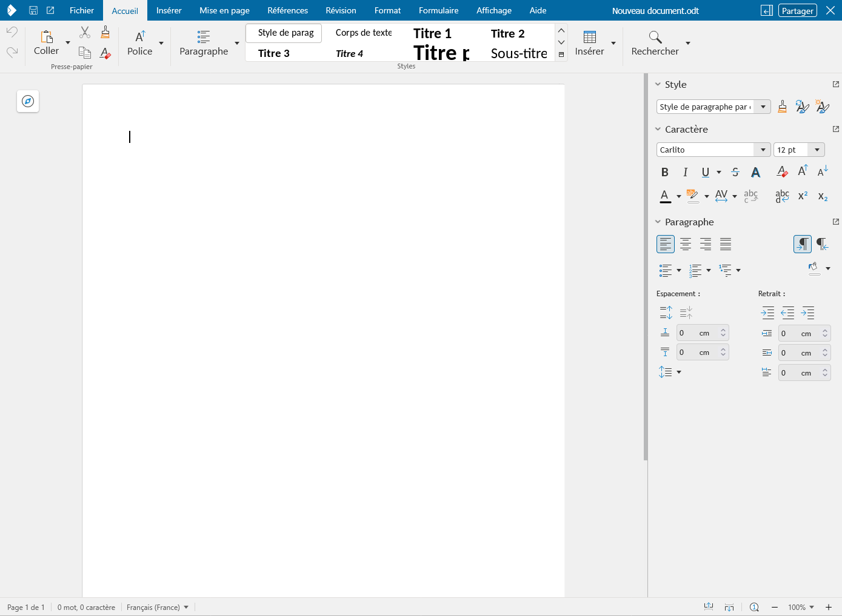
Task: Switch to the Affichage tab
Action: pyautogui.click(x=494, y=10)
